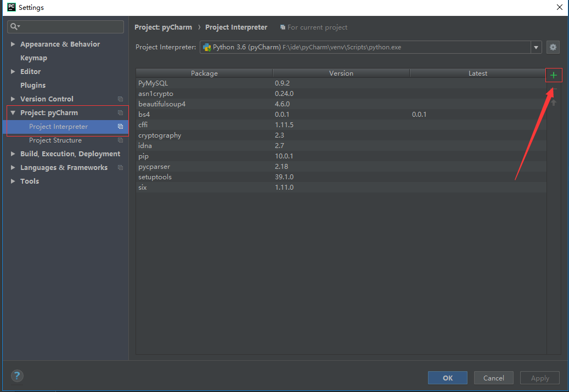Click copy icon beside Project Structure
Screen dimensions: 569x392
coord(120,140)
